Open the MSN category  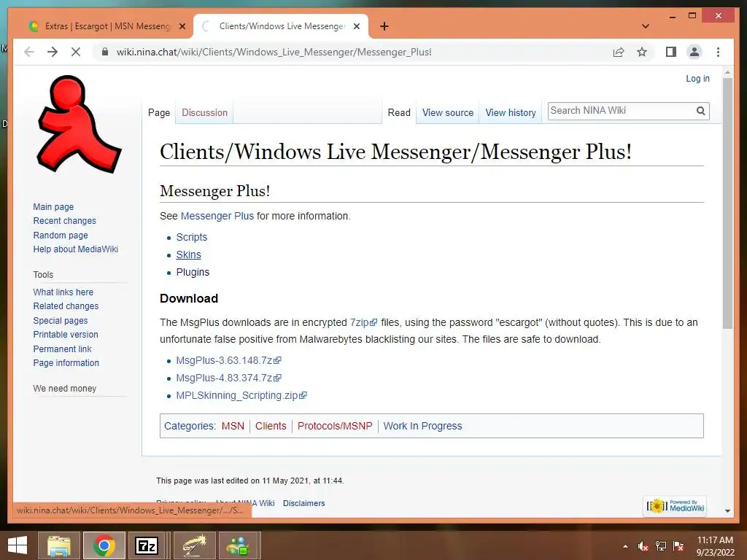[x=233, y=426]
